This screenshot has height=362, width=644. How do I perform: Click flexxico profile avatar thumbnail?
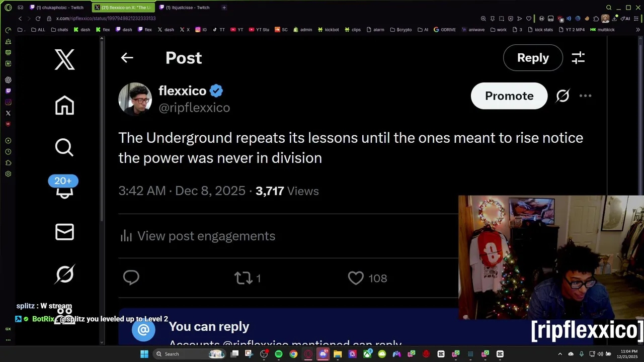tap(135, 99)
